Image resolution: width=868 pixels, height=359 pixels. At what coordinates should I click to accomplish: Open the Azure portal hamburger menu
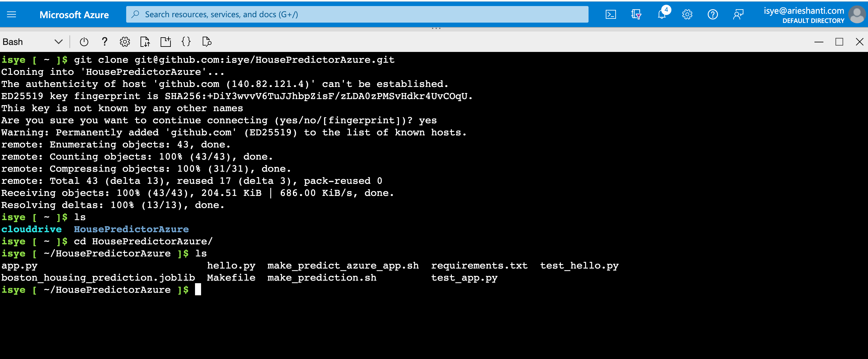pyautogui.click(x=11, y=14)
